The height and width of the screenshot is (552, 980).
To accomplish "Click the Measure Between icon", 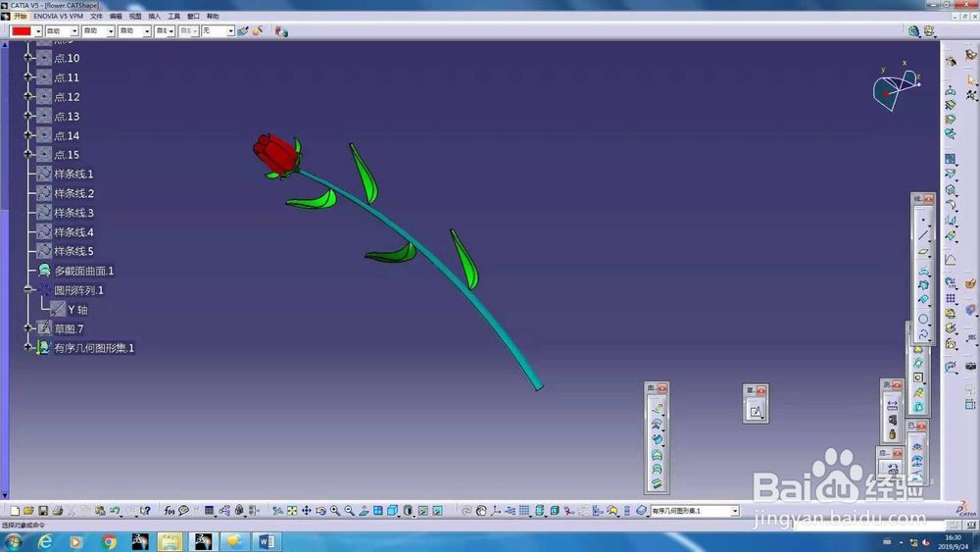I will coord(892,405).
